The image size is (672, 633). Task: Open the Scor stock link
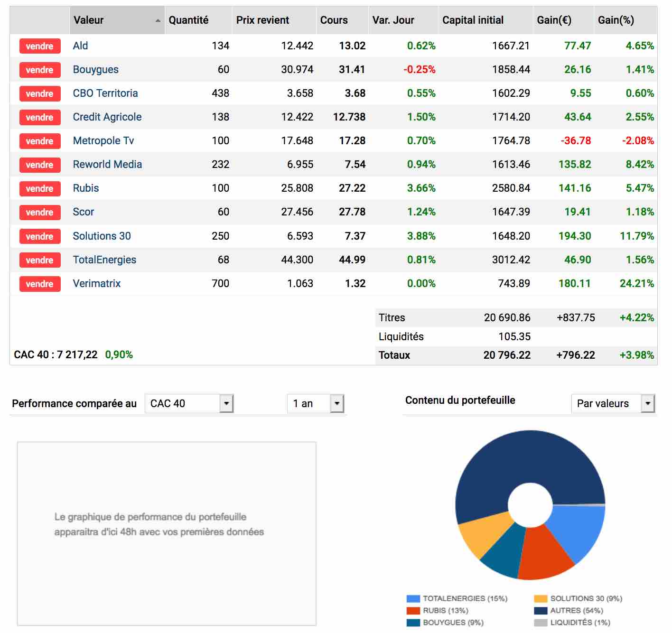click(x=84, y=212)
